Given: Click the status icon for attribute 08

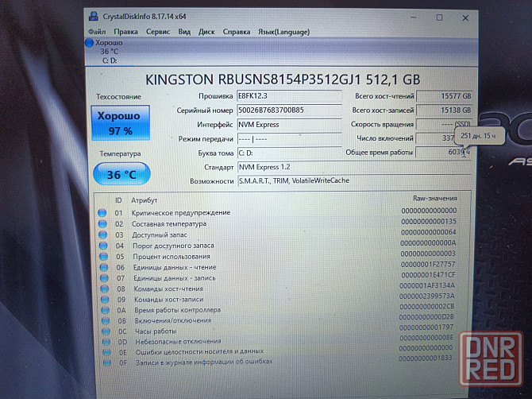Looking at the screenshot, I should (x=105, y=289).
